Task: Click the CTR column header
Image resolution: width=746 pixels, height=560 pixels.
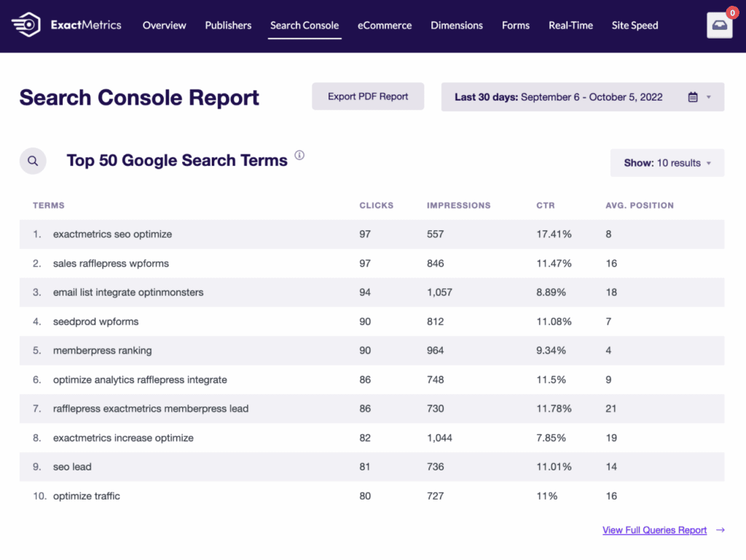Action: click(546, 205)
